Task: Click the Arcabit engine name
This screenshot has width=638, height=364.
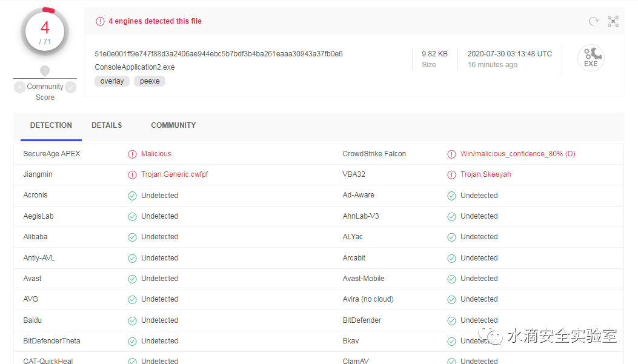Action: 354,258
